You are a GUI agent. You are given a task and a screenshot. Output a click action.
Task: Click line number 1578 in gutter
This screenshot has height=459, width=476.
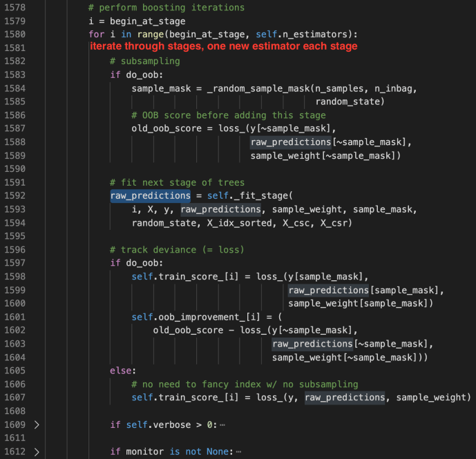(x=15, y=8)
